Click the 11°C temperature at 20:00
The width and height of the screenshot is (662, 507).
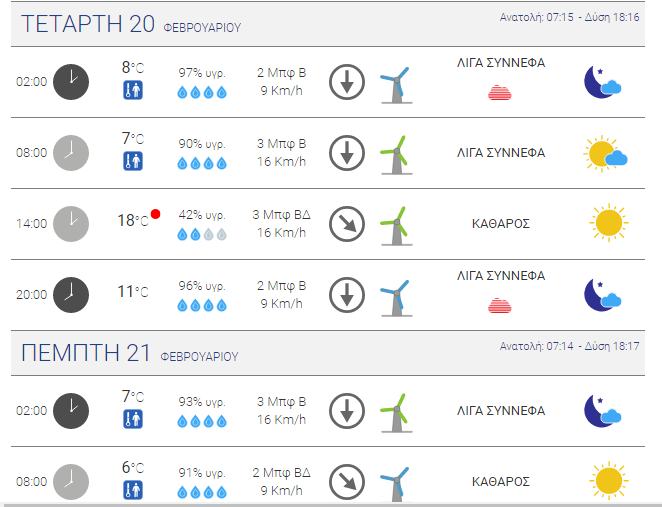133,291
